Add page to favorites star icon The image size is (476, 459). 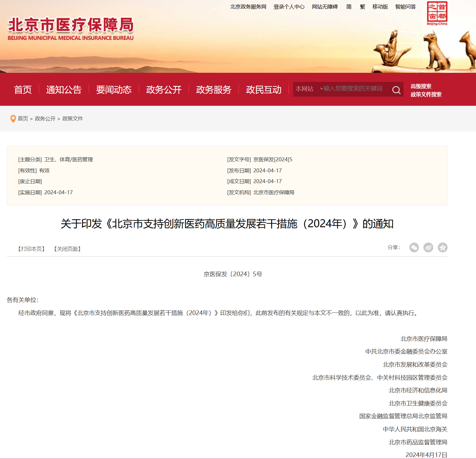443,247
